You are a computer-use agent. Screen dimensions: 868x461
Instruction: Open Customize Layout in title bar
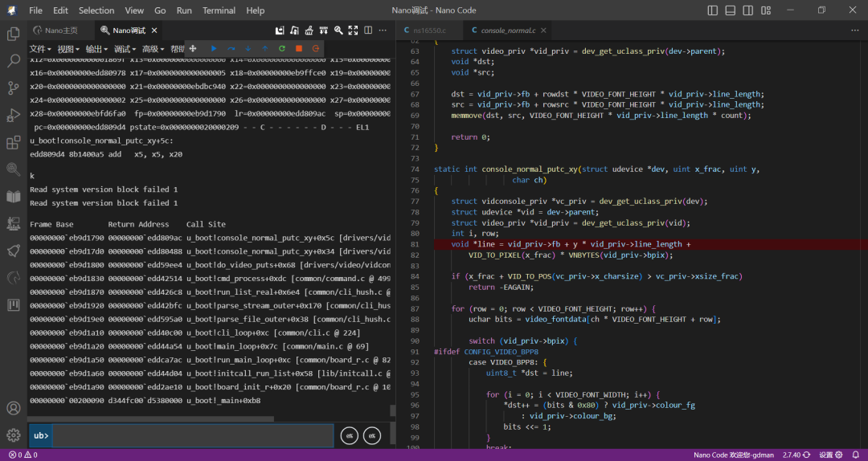click(x=766, y=10)
